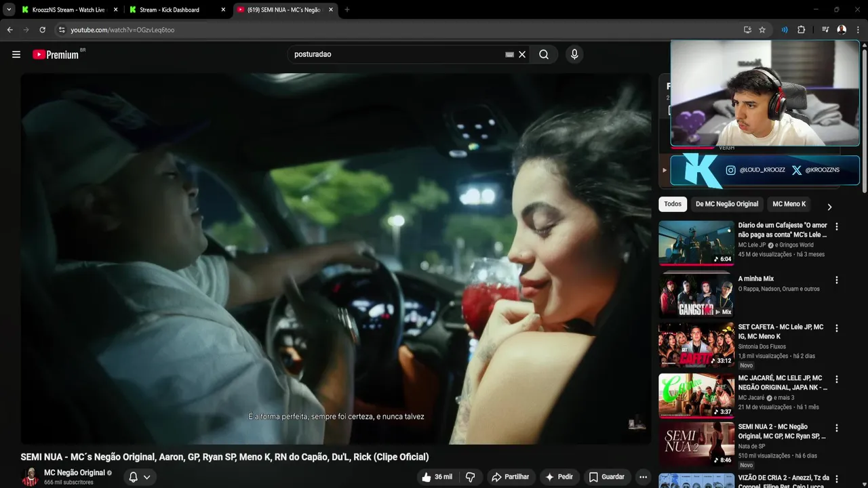The image size is (868, 488).
Task: View site information icon in address bar
Action: (62, 30)
